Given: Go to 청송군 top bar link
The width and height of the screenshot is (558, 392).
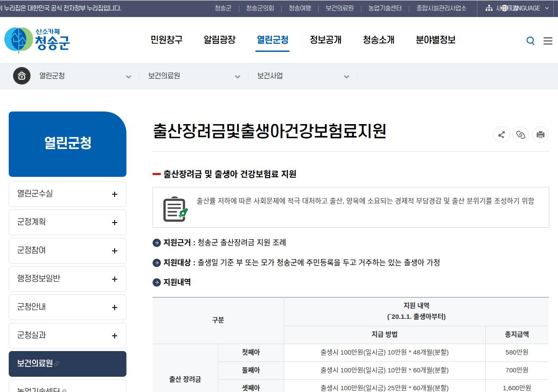Looking at the screenshot, I should click(x=223, y=8).
